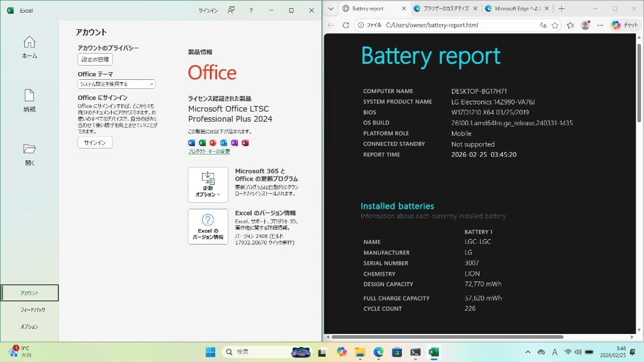Open the 更新オプション dropdown button
This screenshot has width=644, height=362.
pyautogui.click(x=208, y=185)
